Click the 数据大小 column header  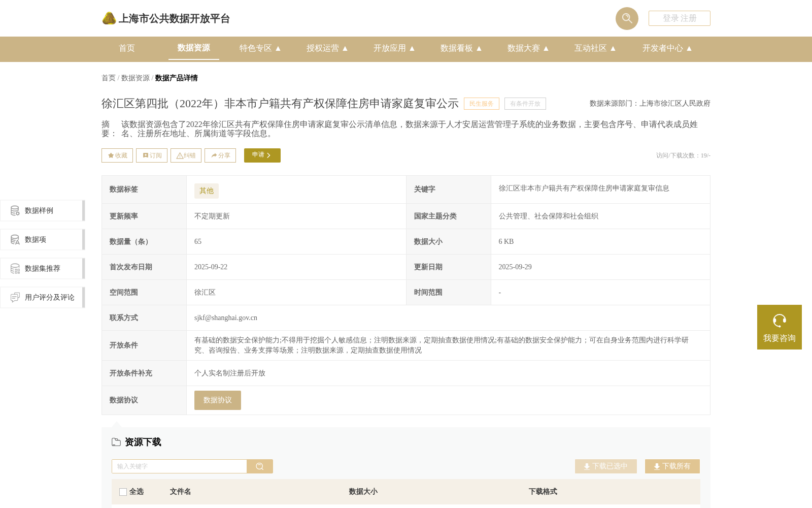coord(363,492)
